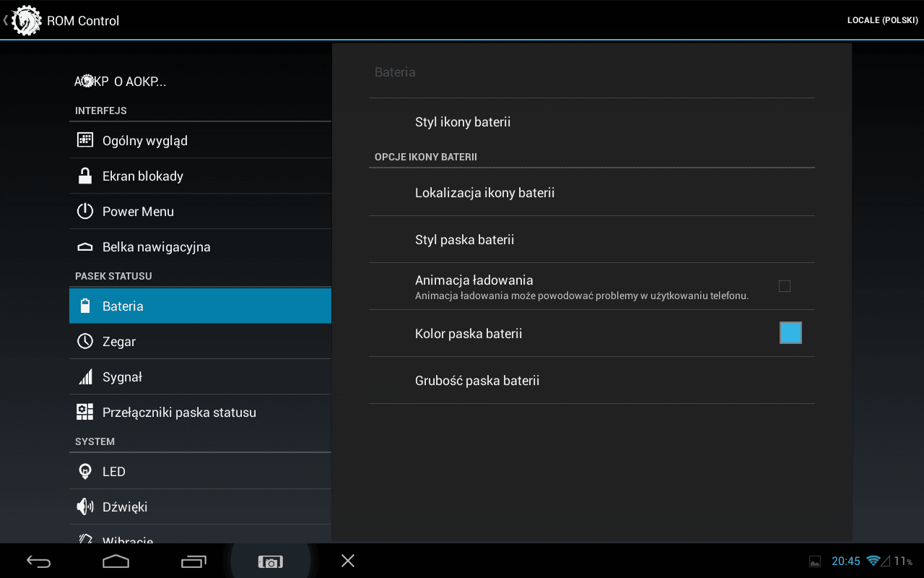
Task: Open Grubość paska baterii setting
Action: pyautogui.click(x=477, y=381)
